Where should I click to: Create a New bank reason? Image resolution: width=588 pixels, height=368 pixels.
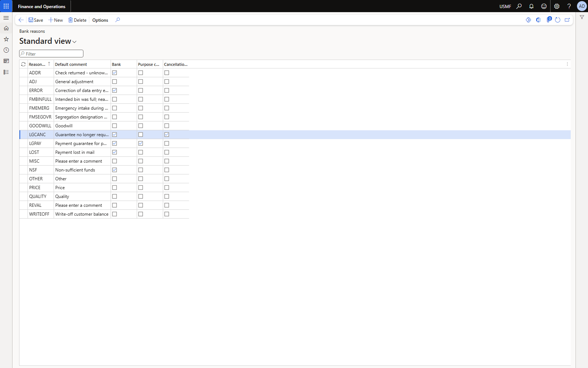(55, 20)
